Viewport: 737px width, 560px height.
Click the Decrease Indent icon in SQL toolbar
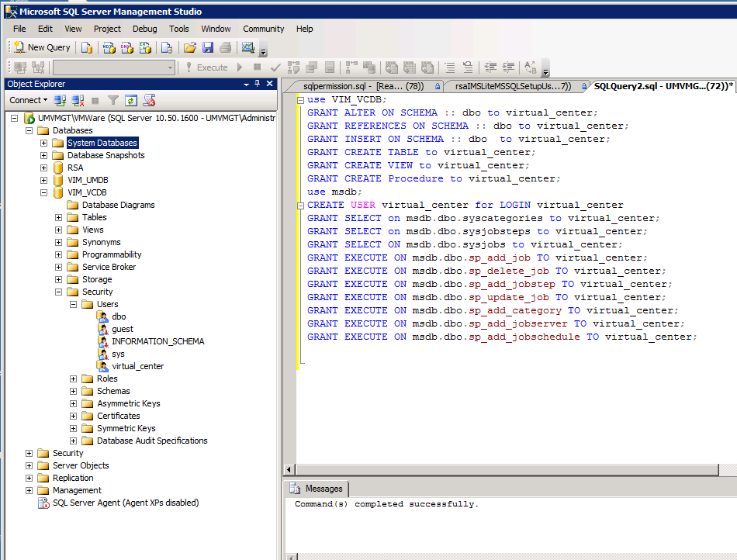[x=490, y=67]
